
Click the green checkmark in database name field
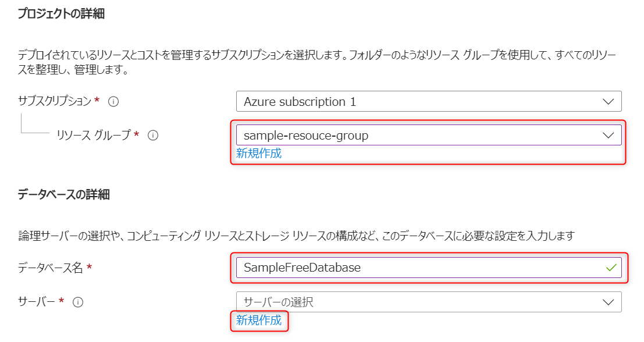coord(611,268)
